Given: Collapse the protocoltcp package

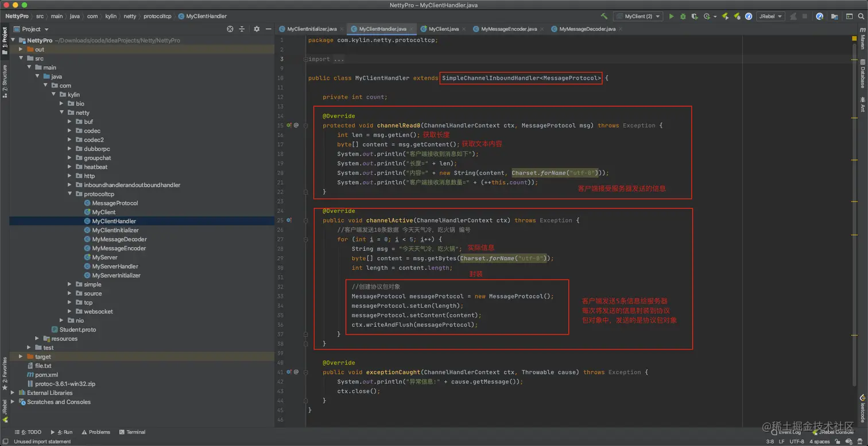Looking at the screenshot, I should [70, 194].
